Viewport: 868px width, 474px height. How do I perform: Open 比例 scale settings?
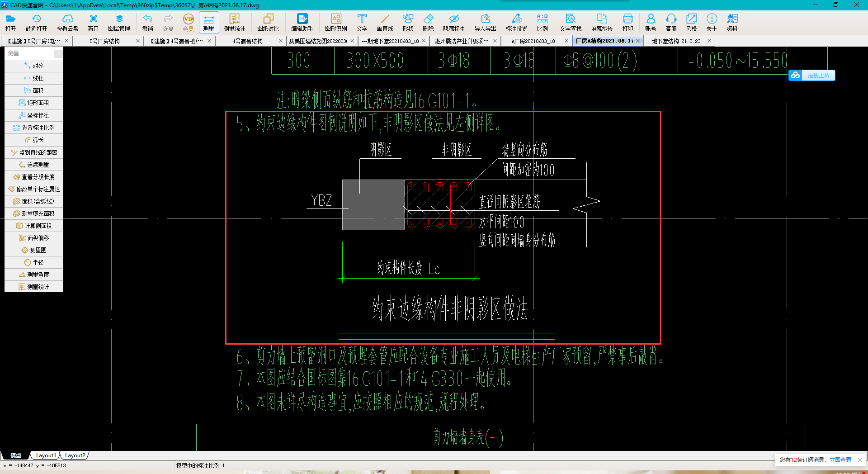click(542, 22)
